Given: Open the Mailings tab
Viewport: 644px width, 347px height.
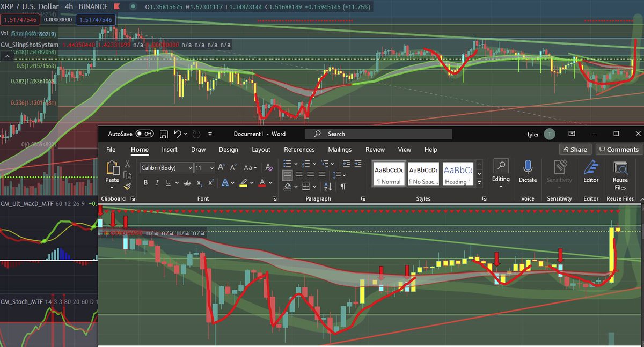Looking at the screenshot, I should point(340,150).
